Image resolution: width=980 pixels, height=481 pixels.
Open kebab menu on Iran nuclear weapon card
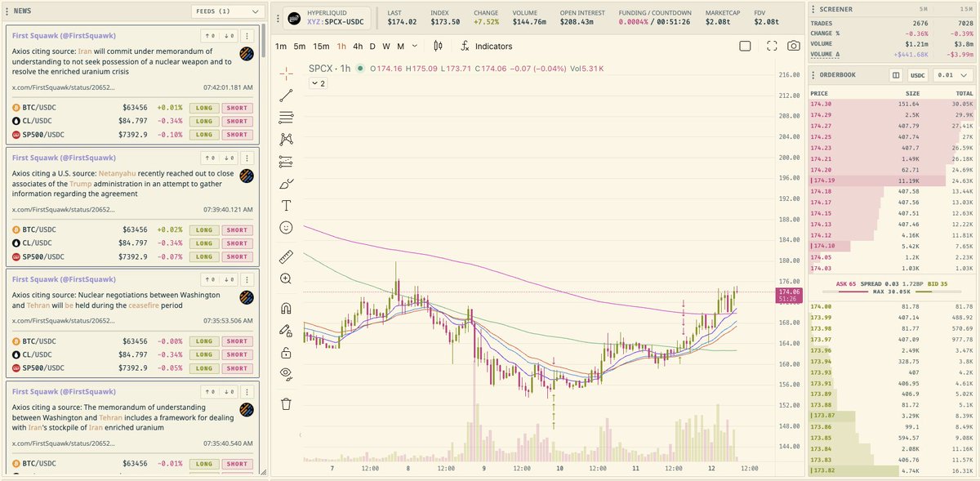click(x=247, y=36)
